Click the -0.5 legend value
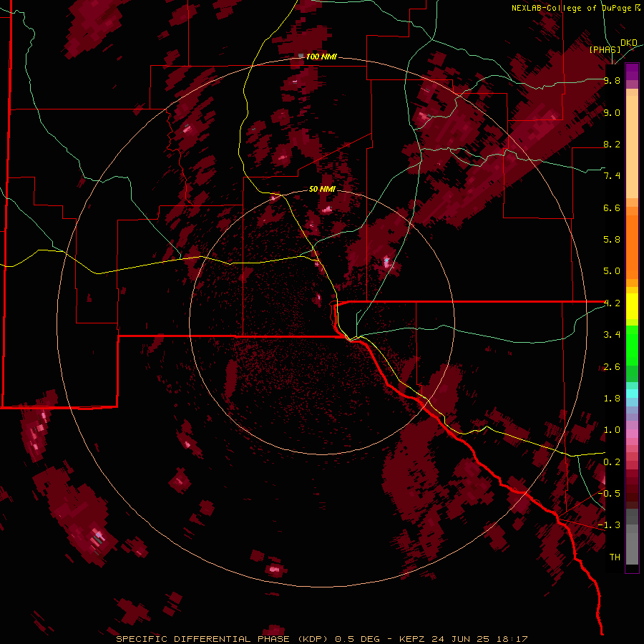 point(609,494)
